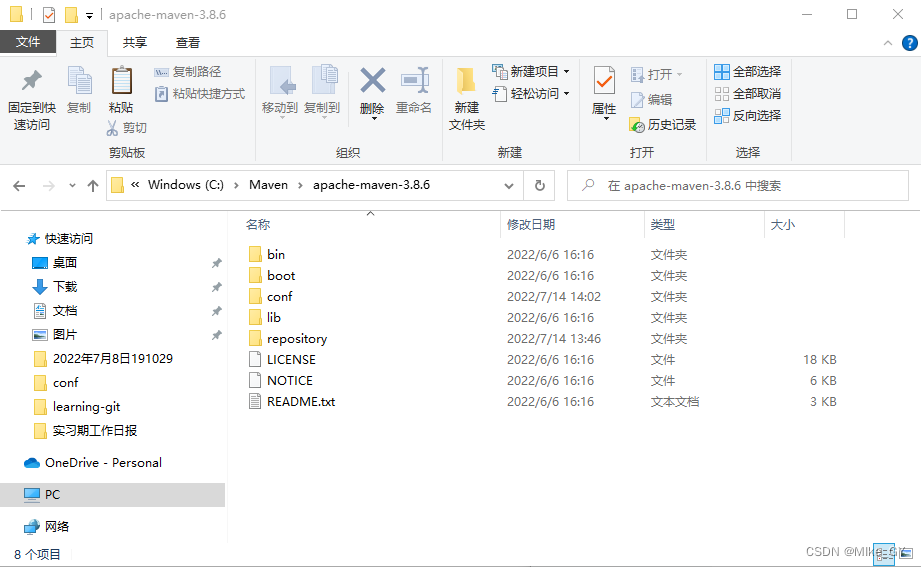Click the quick access Properties checkmark in title bar
This screenshot has height=567, width=921.
coord(49,14)
